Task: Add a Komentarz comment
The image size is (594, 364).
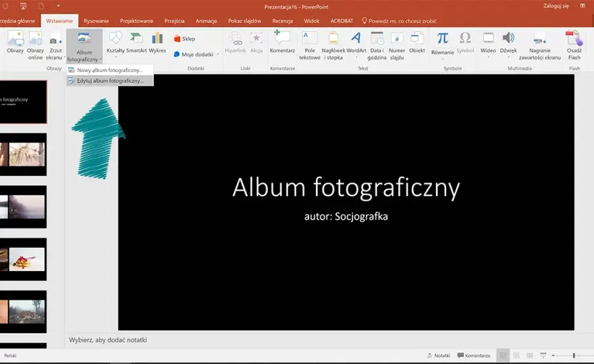Action: pos(282,42)
